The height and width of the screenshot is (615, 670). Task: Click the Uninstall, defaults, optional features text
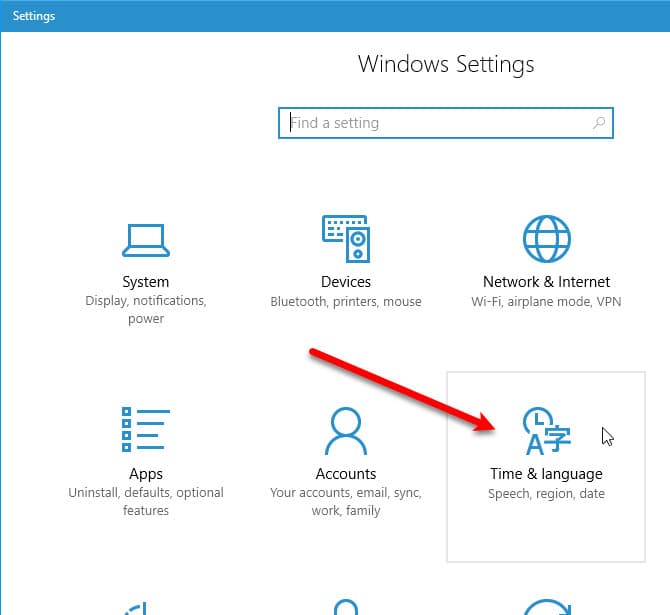(146, 502)
